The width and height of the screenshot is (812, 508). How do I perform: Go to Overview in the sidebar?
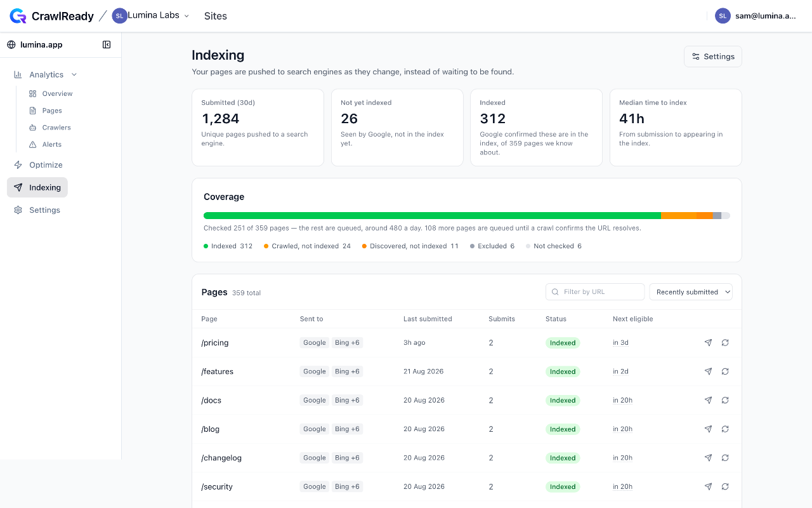57,93
